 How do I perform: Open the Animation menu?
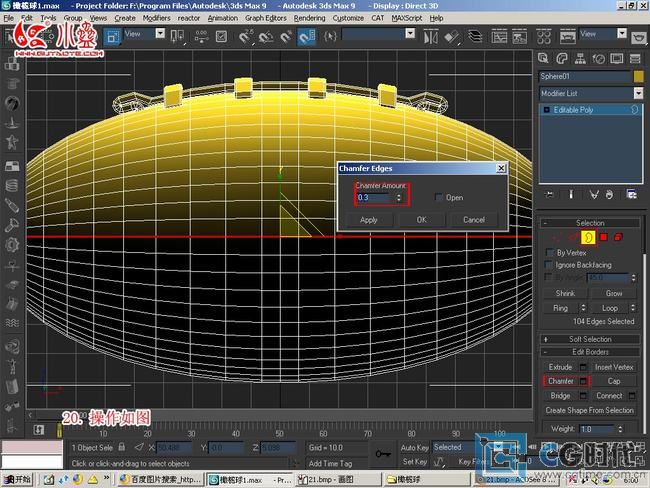223,18
